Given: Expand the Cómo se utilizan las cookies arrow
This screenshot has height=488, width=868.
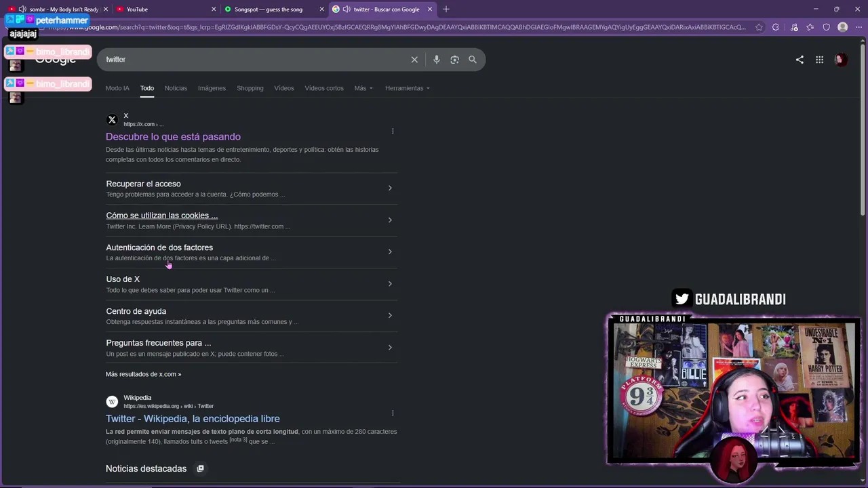Looking at the screenshot, I should coord(390,220).
